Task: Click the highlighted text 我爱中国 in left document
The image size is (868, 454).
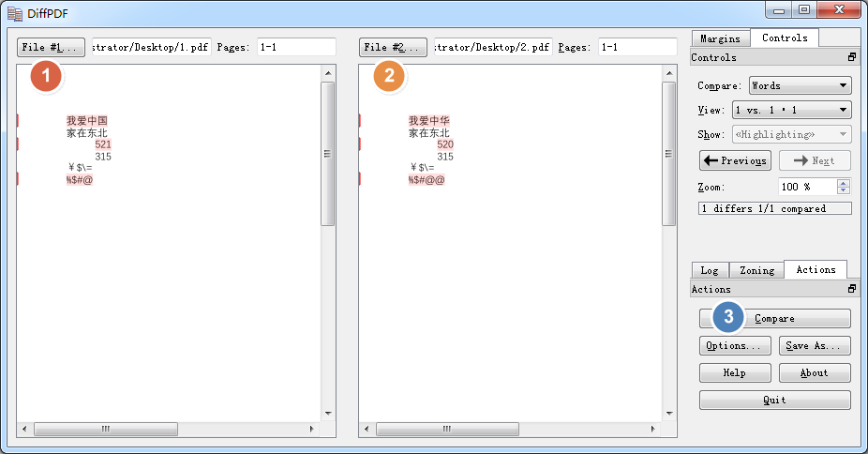Action: pos(87,121)
